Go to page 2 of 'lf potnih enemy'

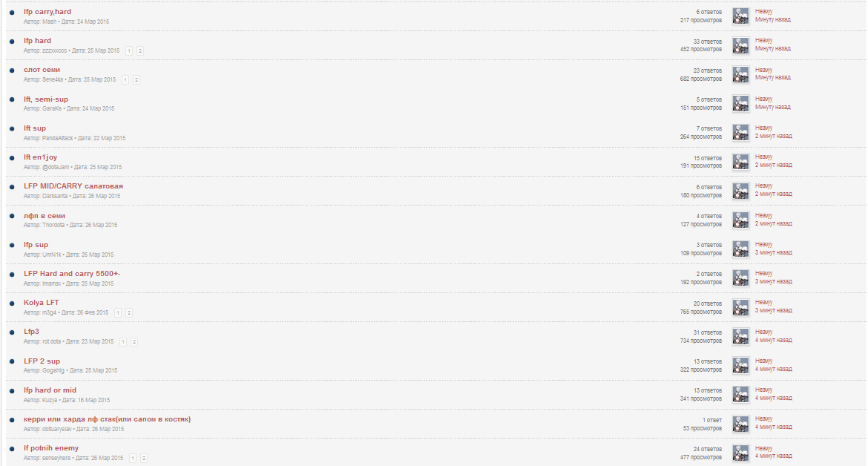click(144, 459)
